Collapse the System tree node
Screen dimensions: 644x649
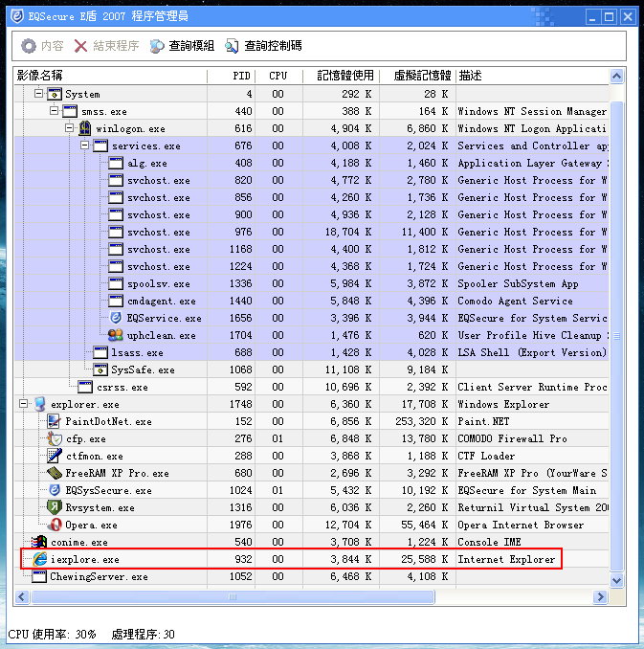point(38,94)
